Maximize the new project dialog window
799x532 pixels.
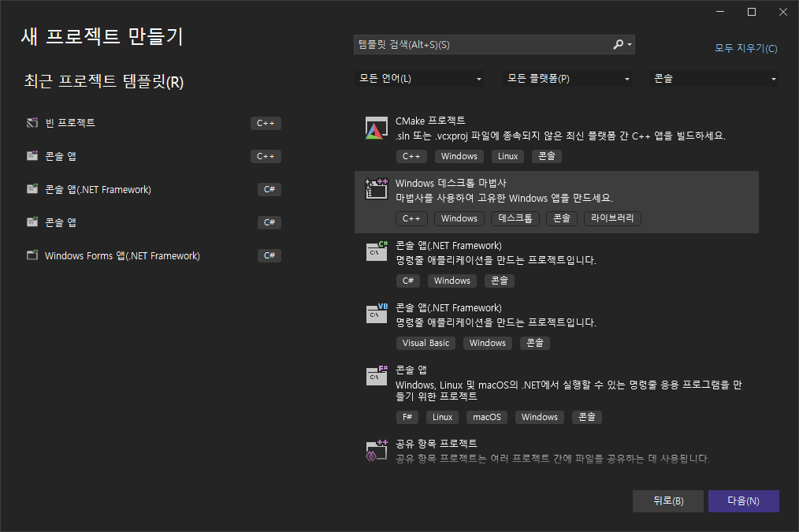(x=752, y=13)
